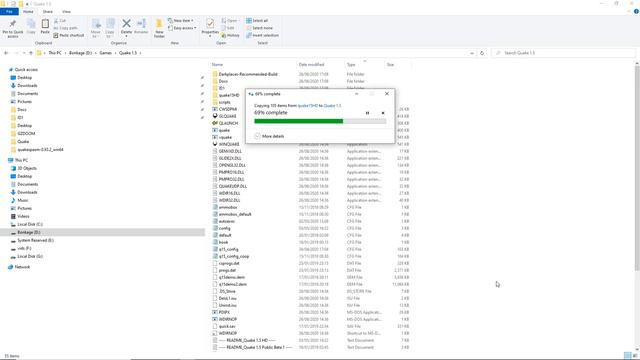
Task: Select the progs.dat file
Action: 227,270
